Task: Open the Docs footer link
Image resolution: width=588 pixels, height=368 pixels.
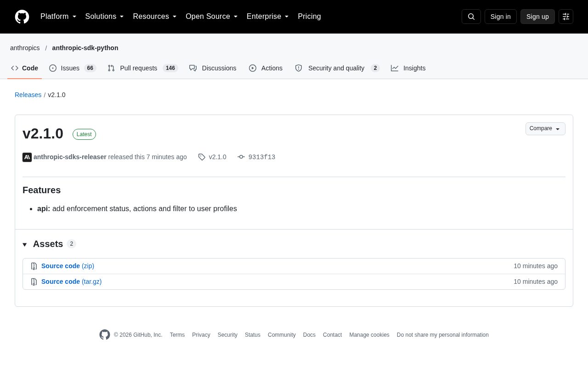Action: tap(309, 335)
